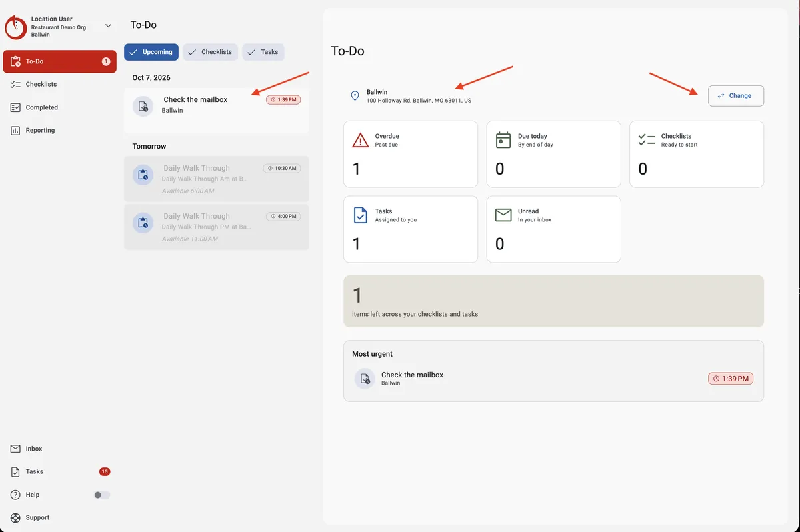
Task: Toggle the Tasks filter chip
Action: (x=263, y=52)
